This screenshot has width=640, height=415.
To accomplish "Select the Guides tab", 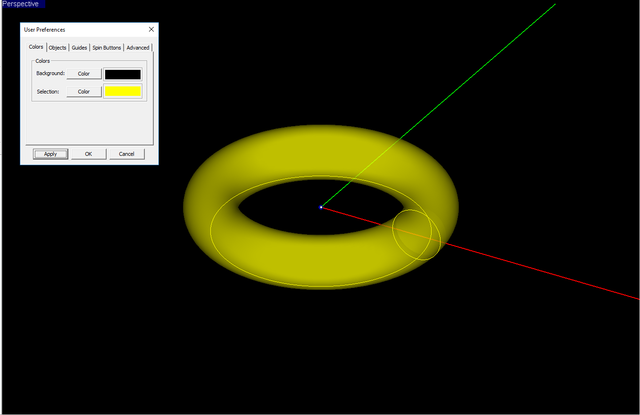I will (x=80, y=47).
